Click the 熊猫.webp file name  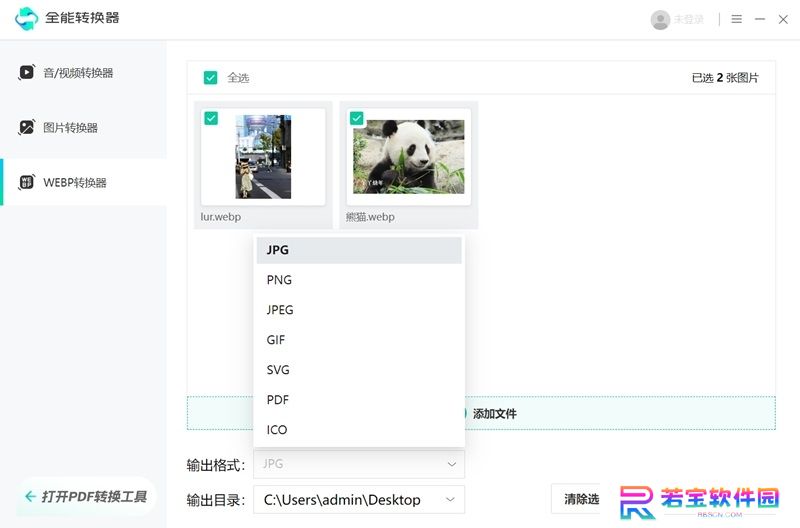[x=370, y=217]
